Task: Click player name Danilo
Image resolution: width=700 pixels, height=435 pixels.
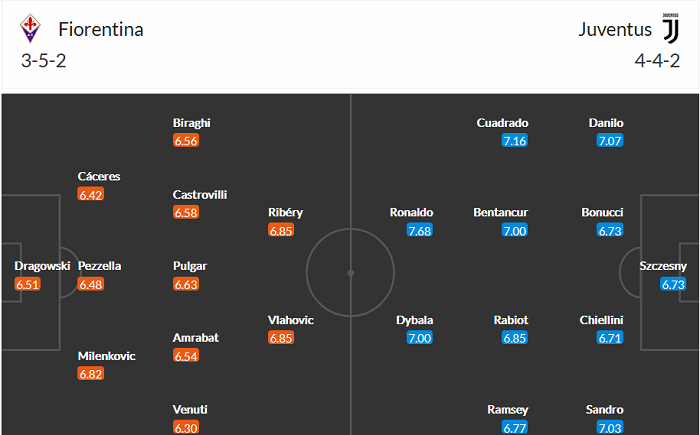Action: pyautogui.click(x=606, y=123)
